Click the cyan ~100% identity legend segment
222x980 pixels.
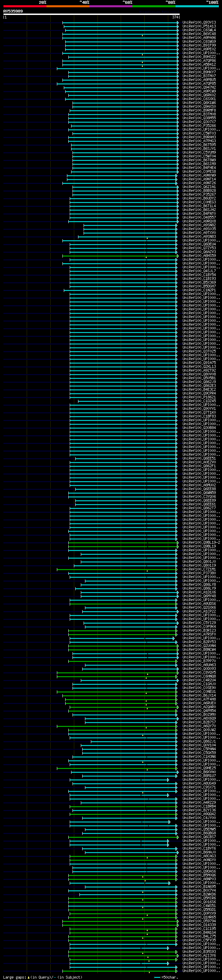[x=197, y=6]
